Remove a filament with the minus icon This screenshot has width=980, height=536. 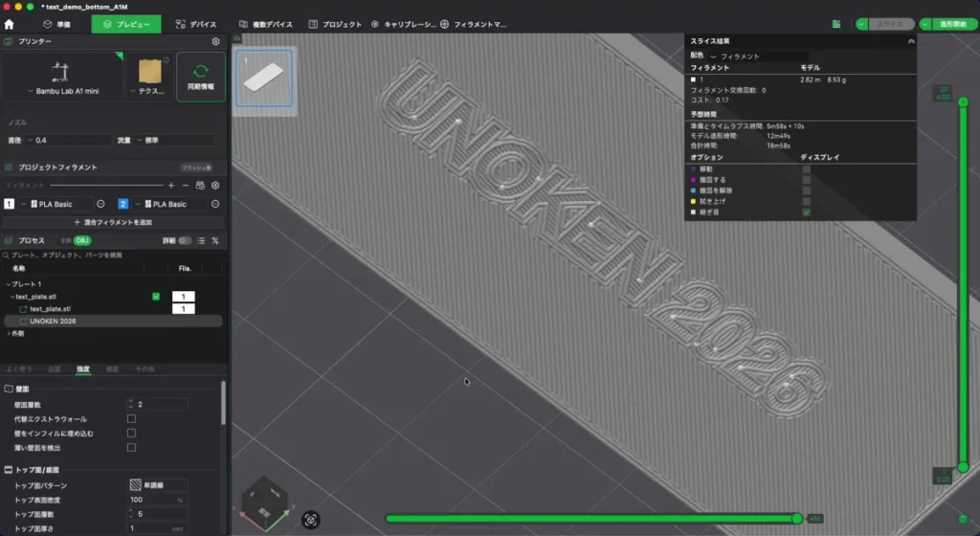tap(186, 186)
